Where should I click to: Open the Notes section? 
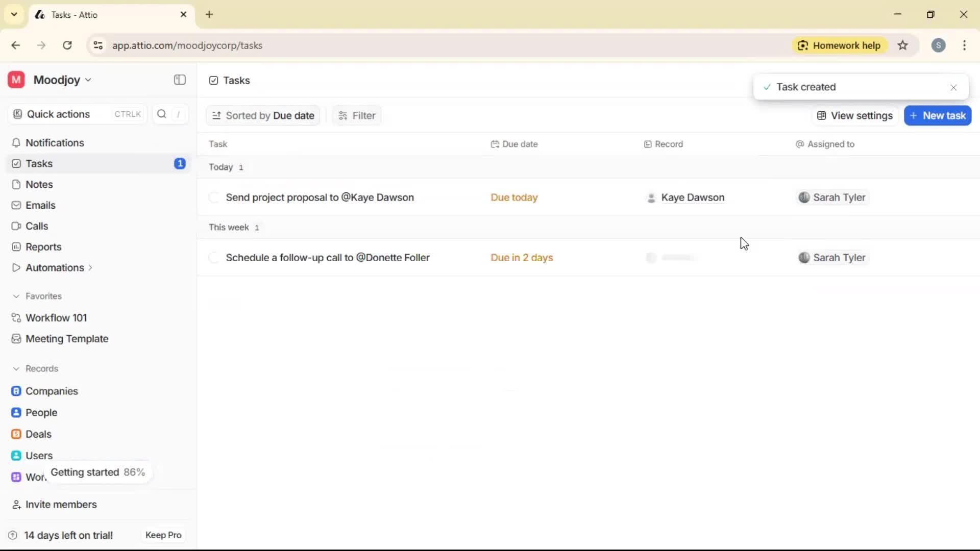pos(38,184)
